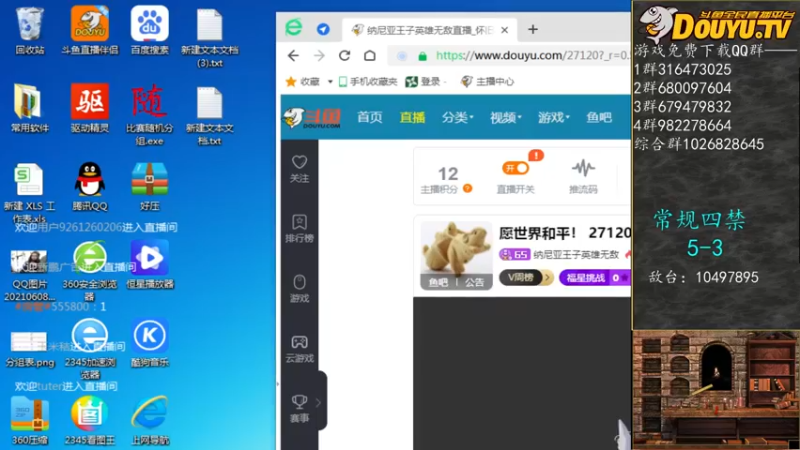
Task: Click the browser forward arrow
Action: point(319,56)
